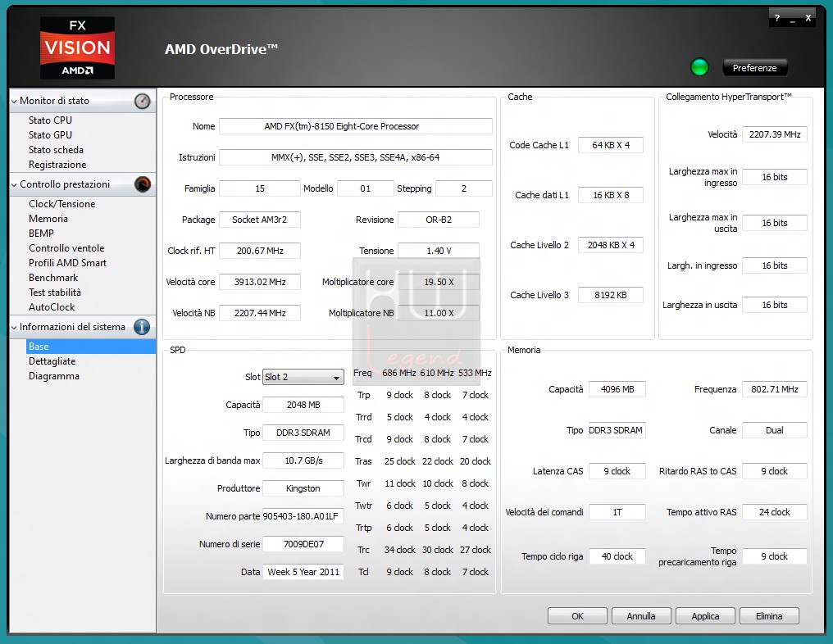Click the Applica button
This screenshot has height=644, width=833.
pyautogui.click(x=705, y=616)
